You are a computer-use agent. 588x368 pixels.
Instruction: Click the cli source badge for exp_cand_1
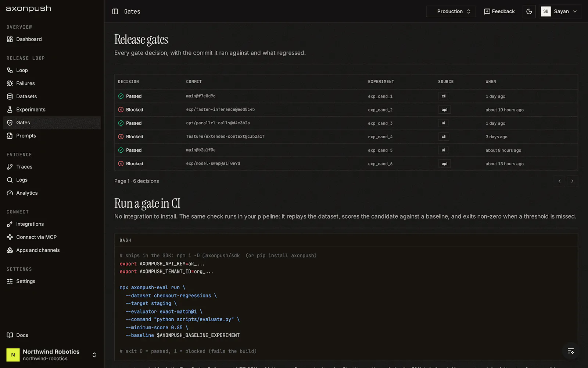[x=444, y=96]
